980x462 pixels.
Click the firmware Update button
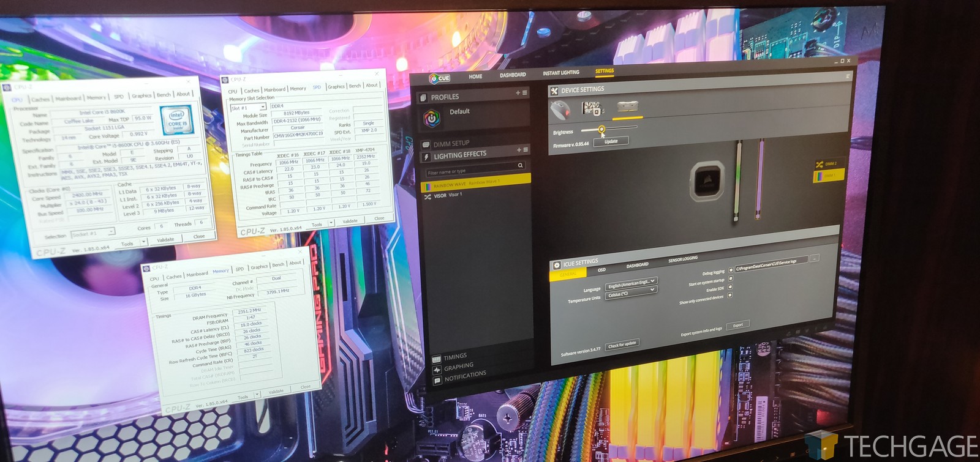611,141
